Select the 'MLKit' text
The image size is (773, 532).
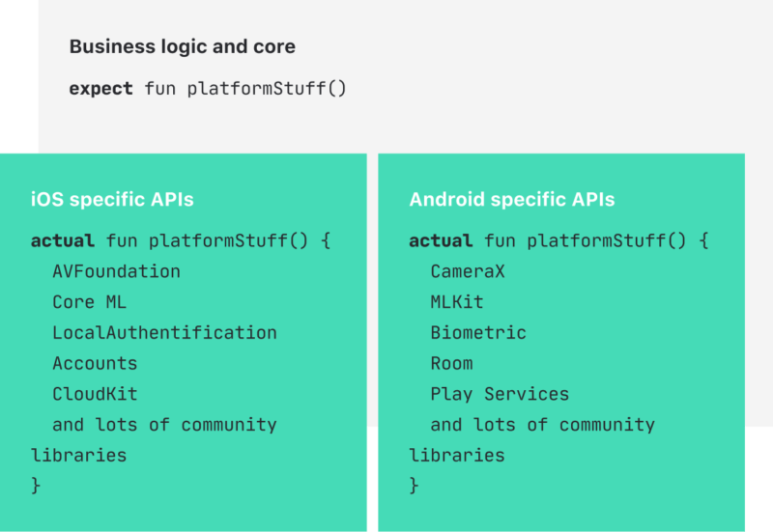(456, 302)
